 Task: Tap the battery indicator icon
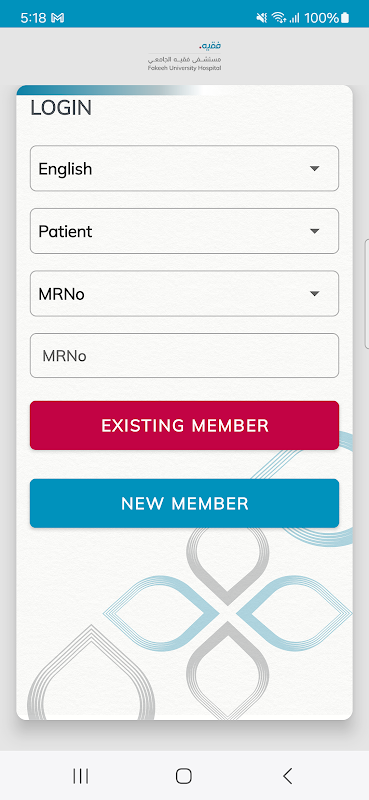coord(346,18)
